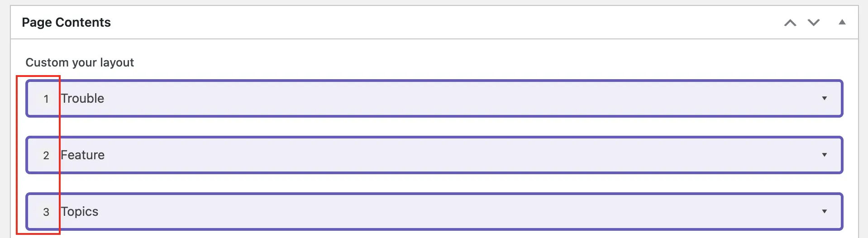
Task: Click the number 1 handle beside Trouble
Action: (x=46, y=99)
